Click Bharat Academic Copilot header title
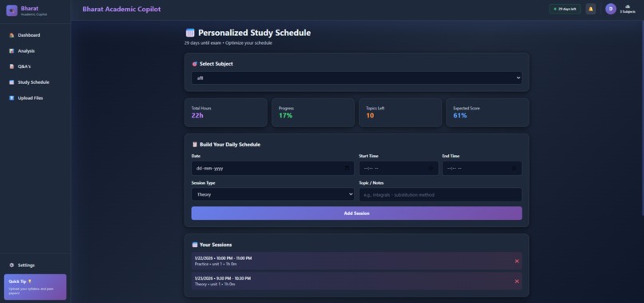 click(121, 9)
